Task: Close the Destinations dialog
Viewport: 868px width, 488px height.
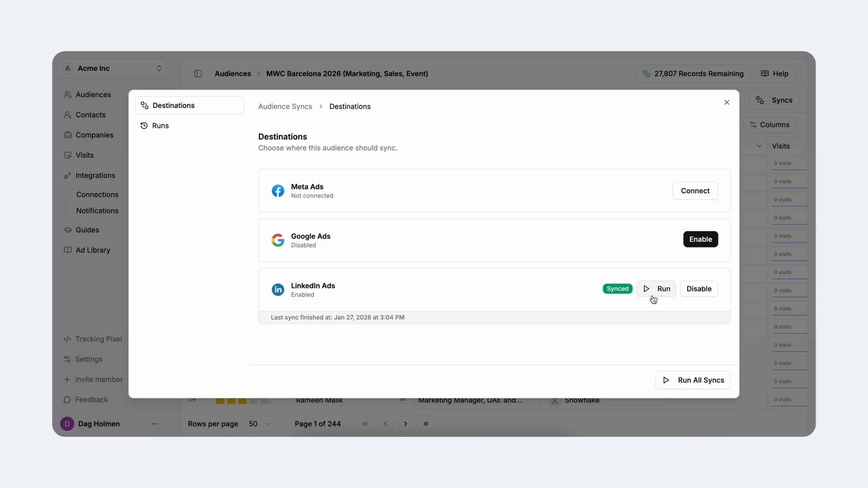Action: [x=726, y=103]
